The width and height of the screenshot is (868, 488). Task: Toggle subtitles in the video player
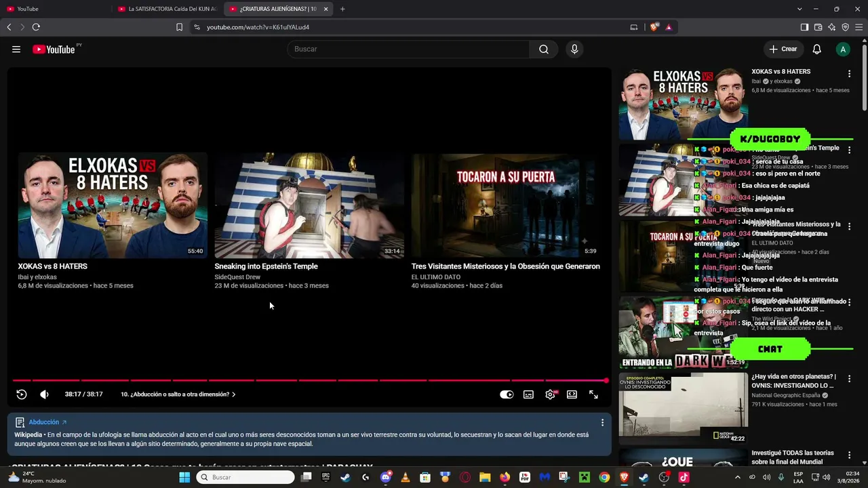(528, 394)
